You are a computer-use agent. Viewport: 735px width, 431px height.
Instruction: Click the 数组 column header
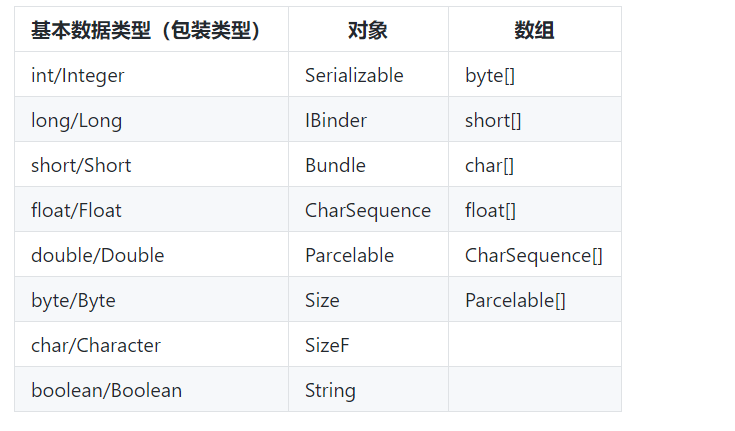click(534, 30)
